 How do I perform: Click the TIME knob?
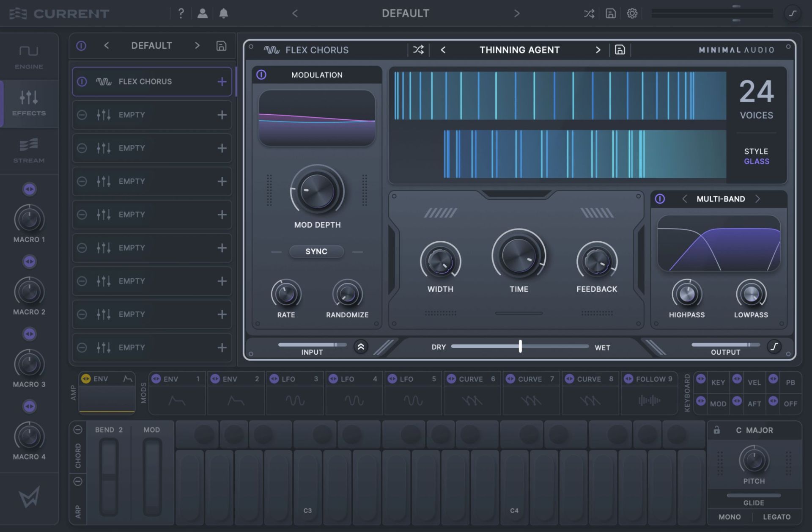pyautogui.click(x=519, y=255)
